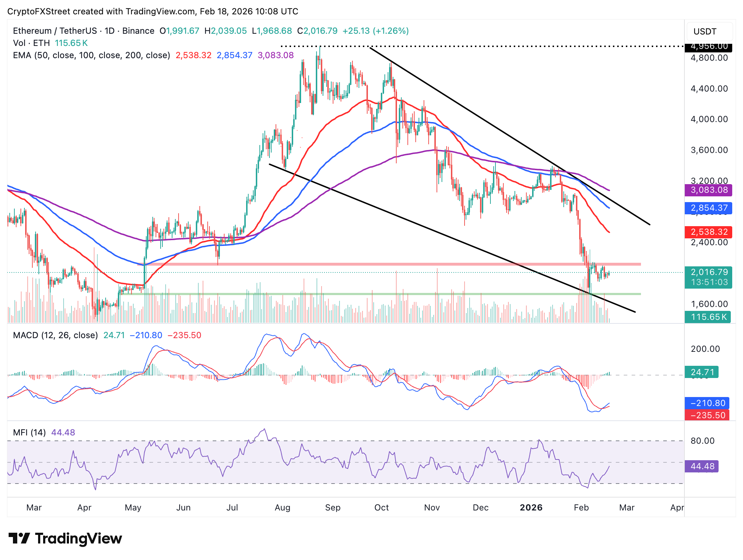
Task: Click the EMA indicator legend label
Action: [x=91, y=55]
